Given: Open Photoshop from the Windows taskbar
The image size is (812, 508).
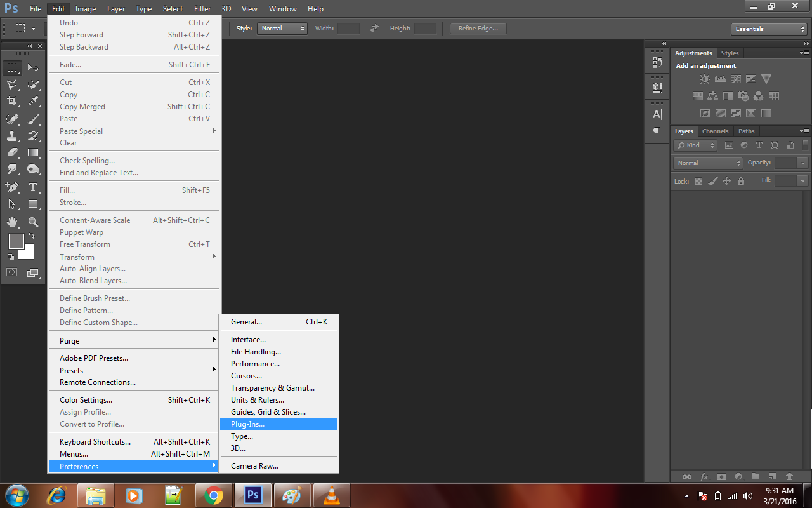Looking at the screenshot, I should point(252,495).
